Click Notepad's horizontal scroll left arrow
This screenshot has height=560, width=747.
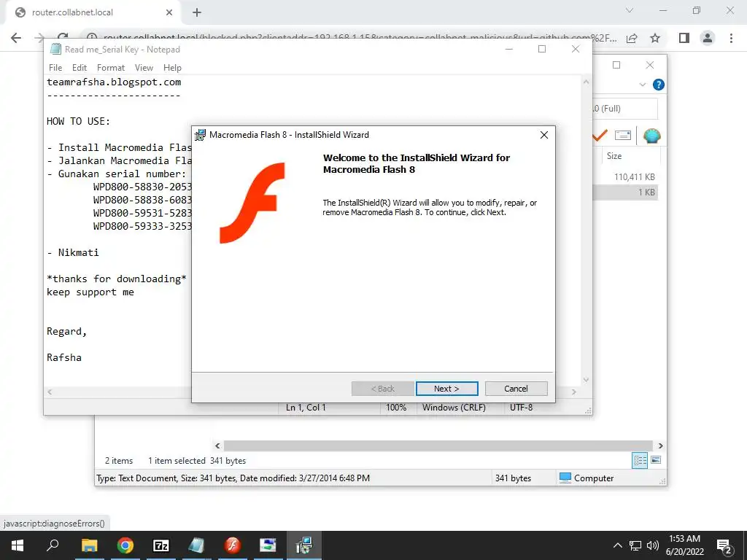click(x=50, y=392)
